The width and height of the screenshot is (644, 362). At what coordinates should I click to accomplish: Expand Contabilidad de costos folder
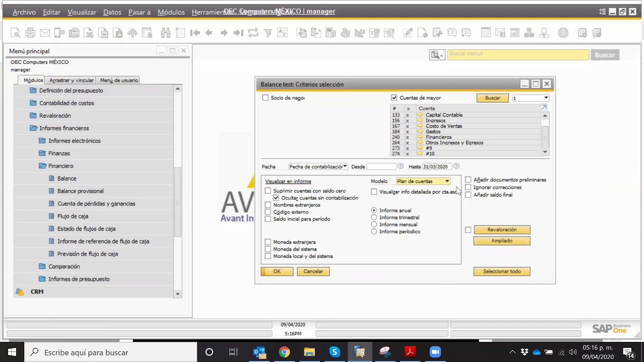[33, 103]
